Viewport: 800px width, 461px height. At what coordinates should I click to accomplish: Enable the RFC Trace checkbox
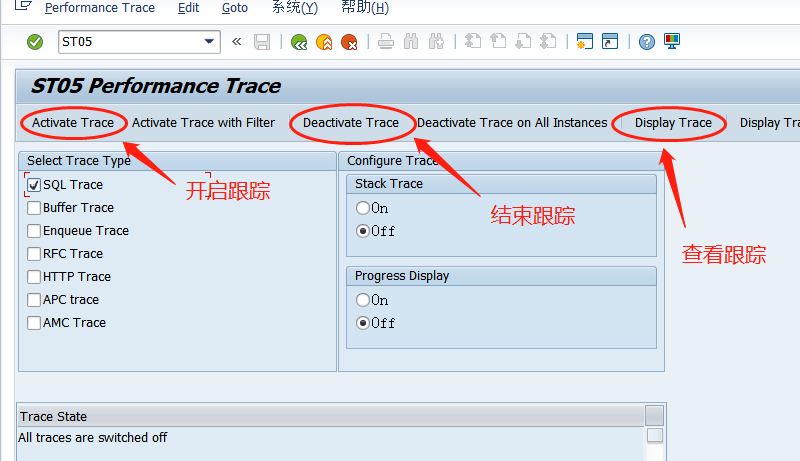pyautogui.click(x=34, y=253)
